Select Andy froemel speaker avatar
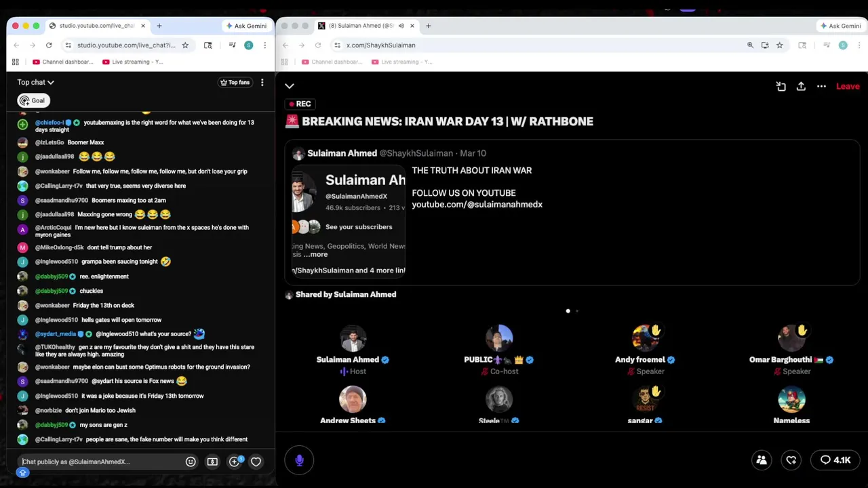 [646, 338]
